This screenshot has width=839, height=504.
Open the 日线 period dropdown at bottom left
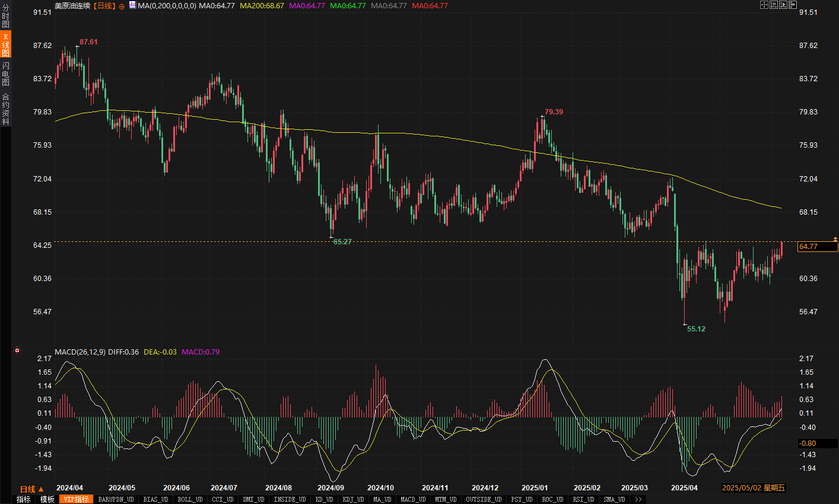click(x=32, y=489)
